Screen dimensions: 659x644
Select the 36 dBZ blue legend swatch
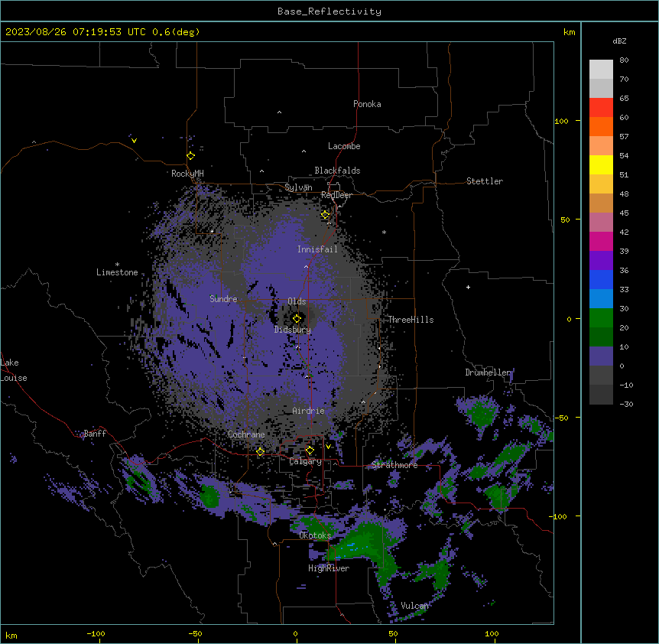pyautogui.click(x=601, y=279)
